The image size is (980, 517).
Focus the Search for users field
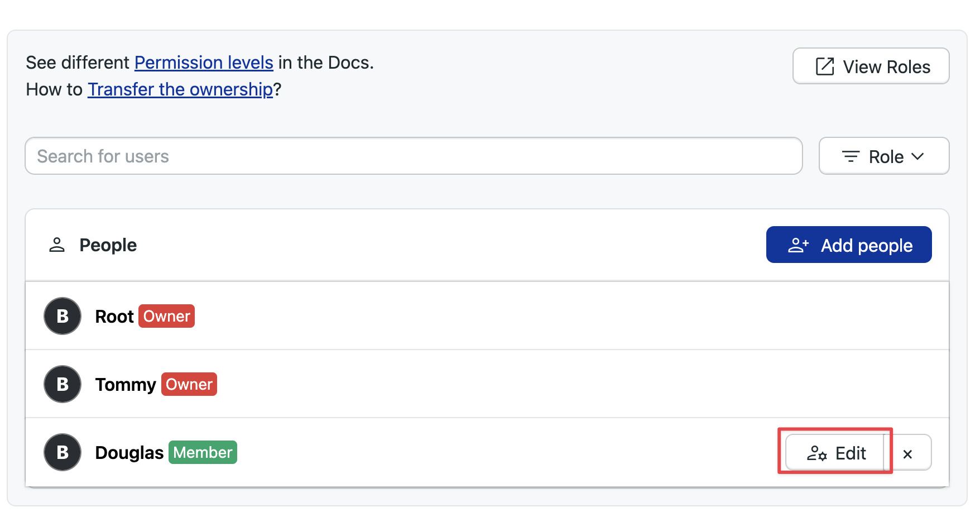click(414, 156)
